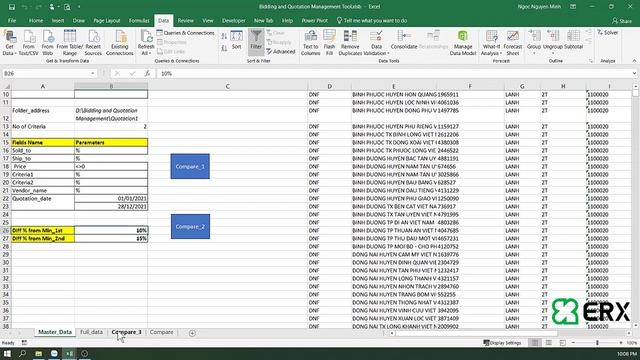Viewport: 640px width, 360px height.
Task: Open Get Data menu
Action: click(x=9, y=43)
